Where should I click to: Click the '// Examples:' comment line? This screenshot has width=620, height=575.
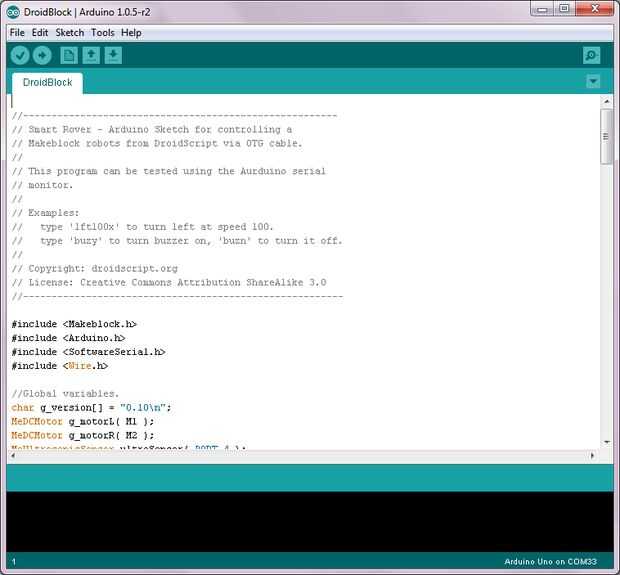[45, 213]
